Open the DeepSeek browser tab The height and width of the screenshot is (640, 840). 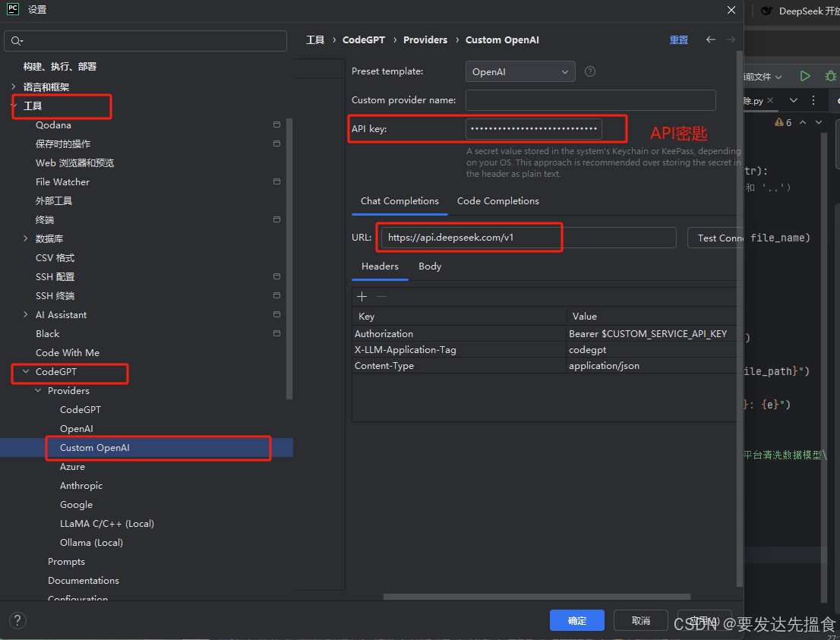pos(800,11)
